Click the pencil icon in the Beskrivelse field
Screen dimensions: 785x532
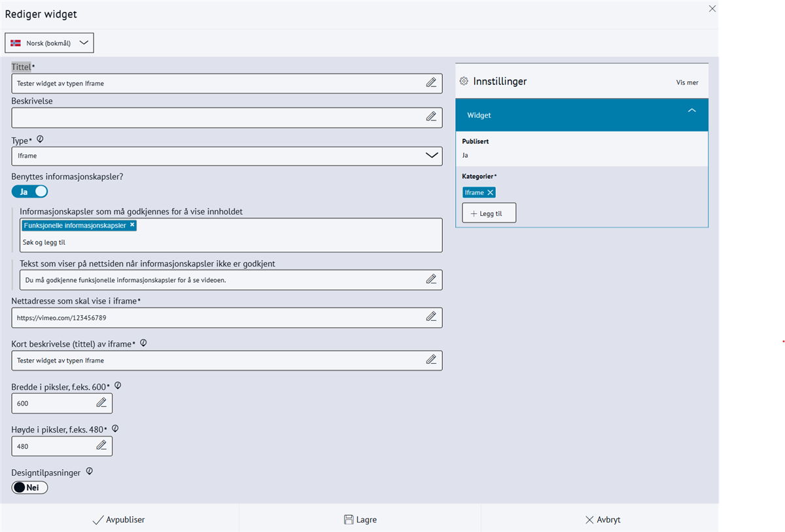pyautogui.click(x=431, y=116)
